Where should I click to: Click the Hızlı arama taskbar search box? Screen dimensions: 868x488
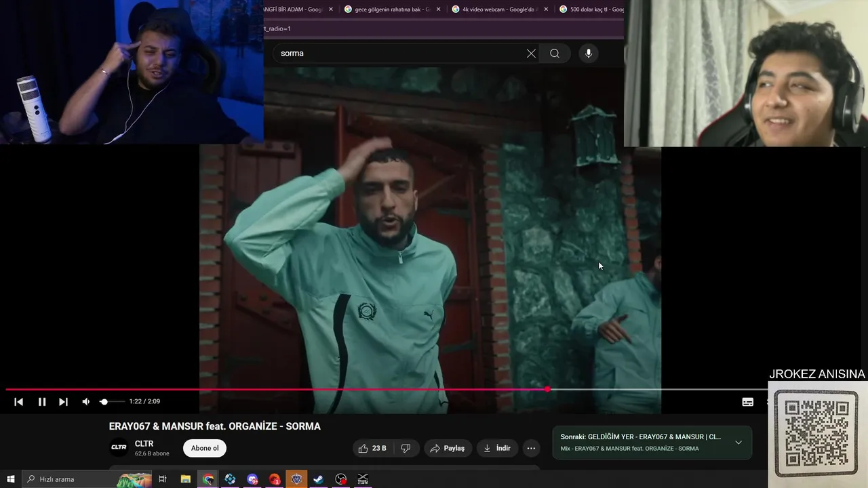coord(87,479)
